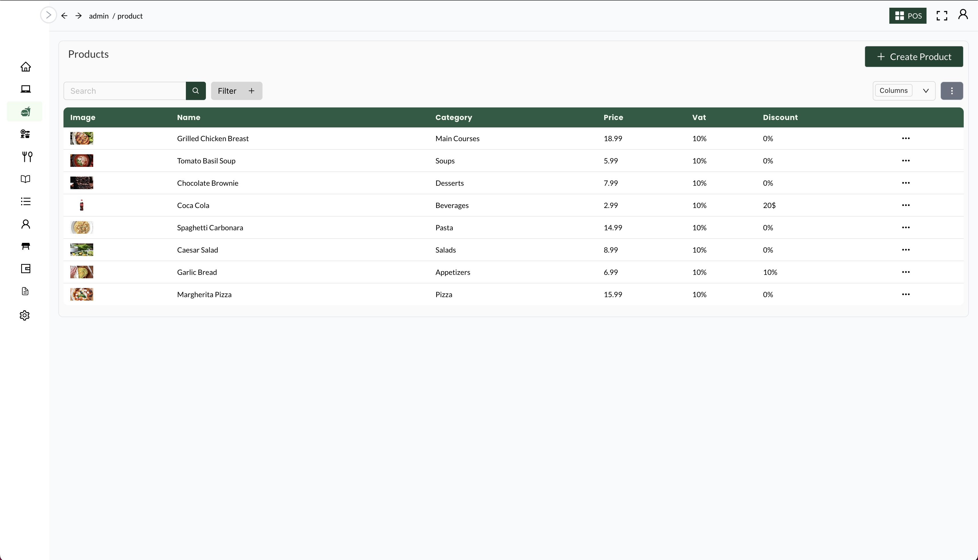Open actions menu for Coca Cola row
Viewport: 978px width, 560px height.
click(x=906, y=205)
